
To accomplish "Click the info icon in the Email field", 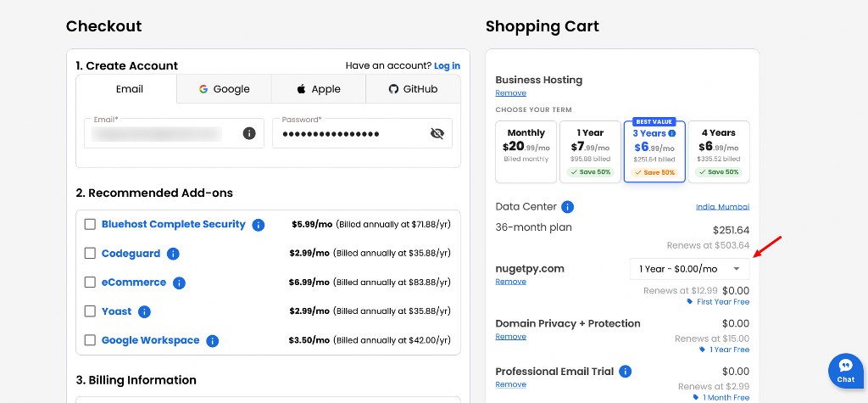I will coord(249,133).
